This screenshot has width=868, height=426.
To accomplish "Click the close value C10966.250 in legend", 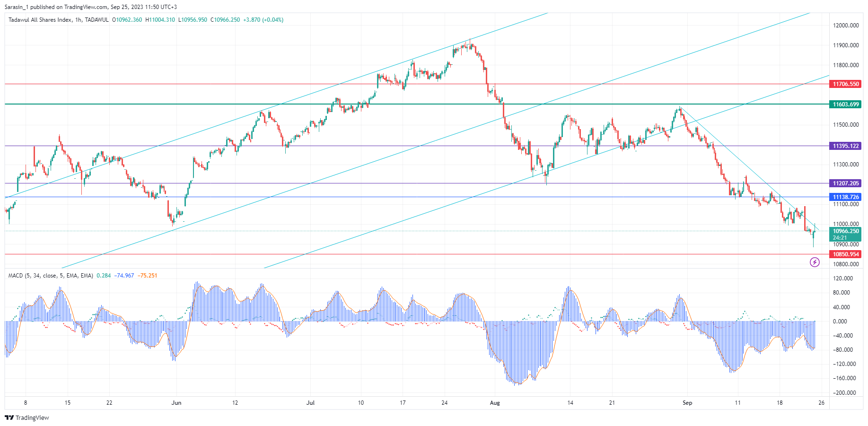I will 225,20.
